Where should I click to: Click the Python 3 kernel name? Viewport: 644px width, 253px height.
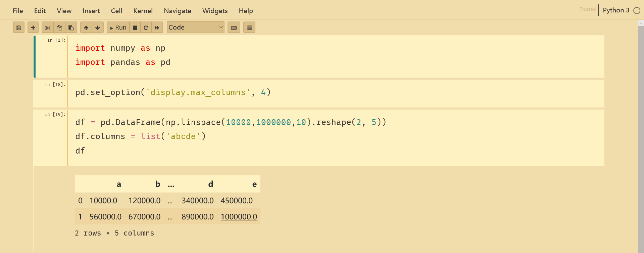(616, 10)
